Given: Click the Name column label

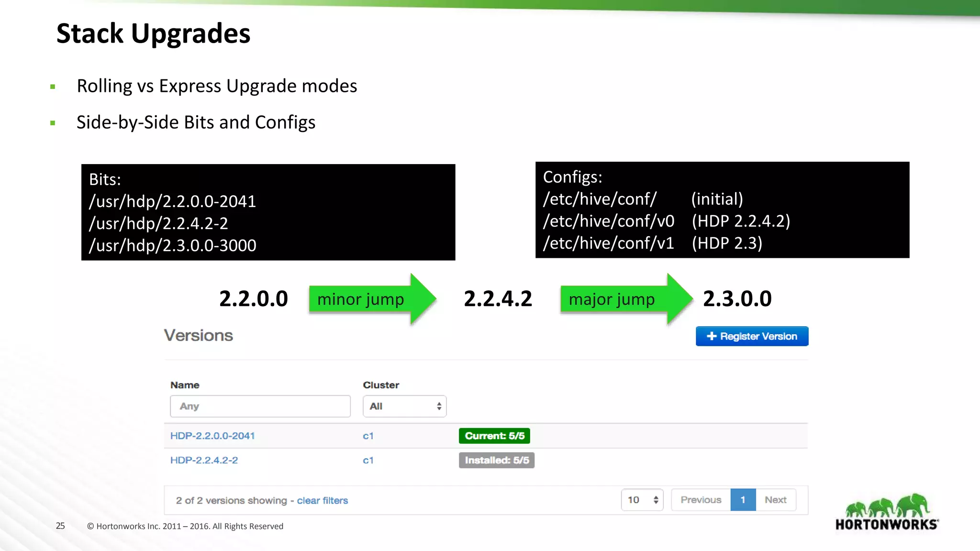Looking at the screenshot, I should [185, 385].
